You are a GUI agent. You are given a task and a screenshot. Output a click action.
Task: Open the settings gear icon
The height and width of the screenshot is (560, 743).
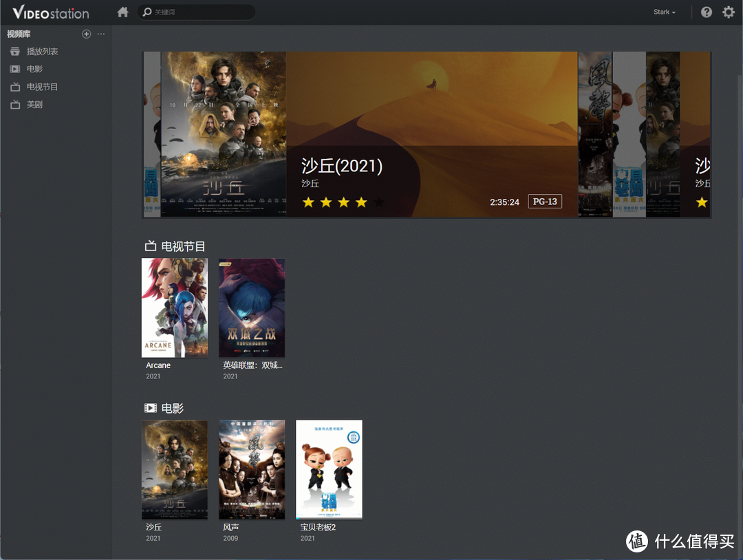point(729,12)
